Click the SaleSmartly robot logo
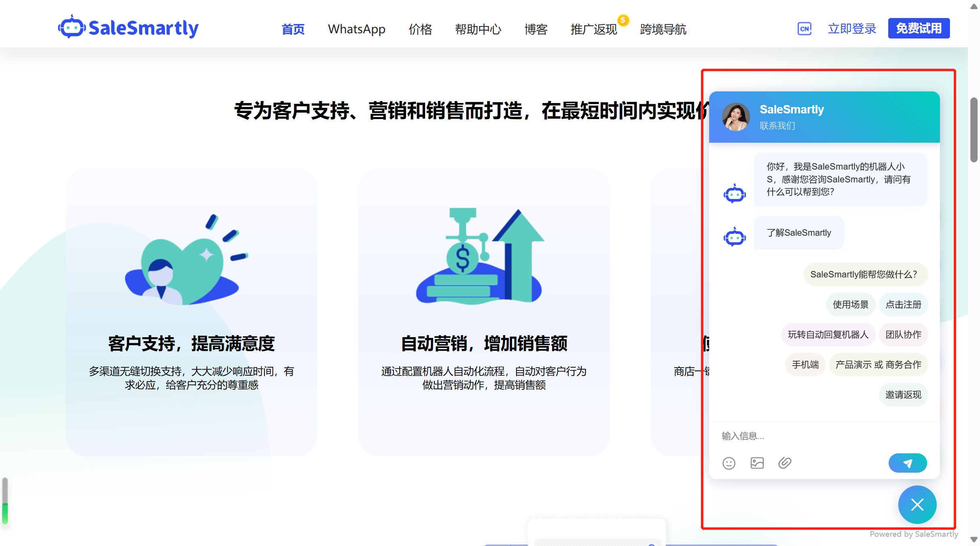980x546 pixels. (x=72, y=27)
